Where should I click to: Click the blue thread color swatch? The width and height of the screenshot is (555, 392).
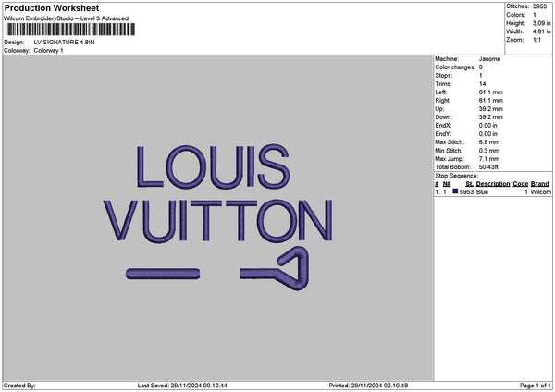tap(455, 191)
